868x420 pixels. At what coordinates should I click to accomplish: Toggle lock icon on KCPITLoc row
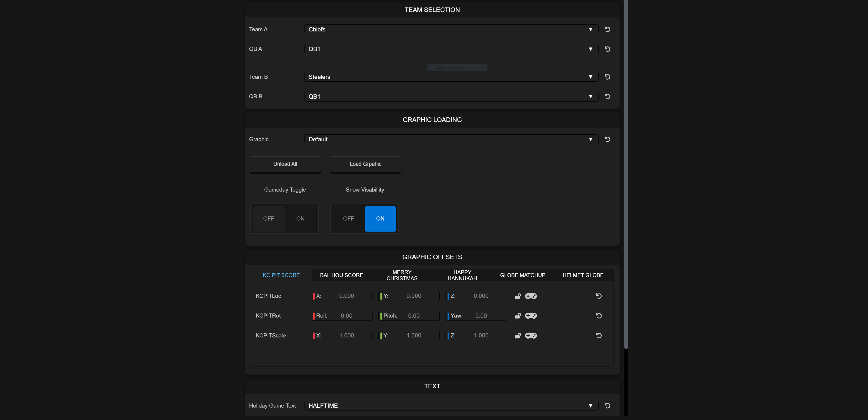[518, 296]
